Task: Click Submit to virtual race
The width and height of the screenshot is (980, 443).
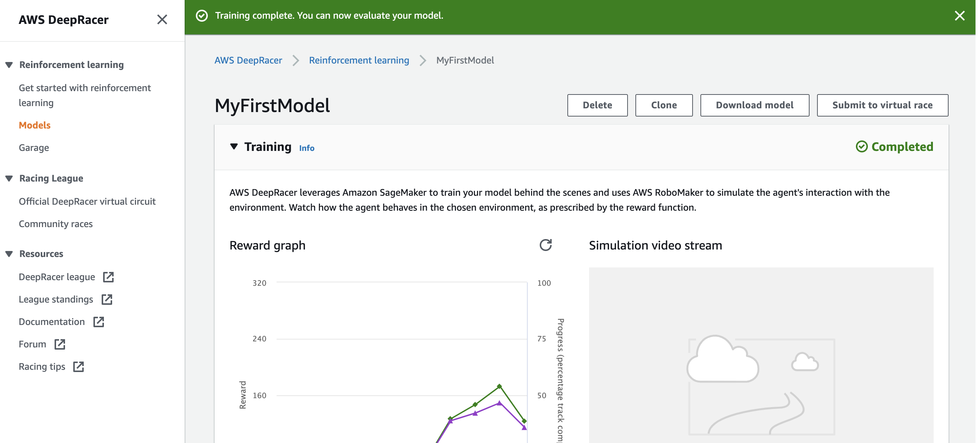Action: pos(882,105)
